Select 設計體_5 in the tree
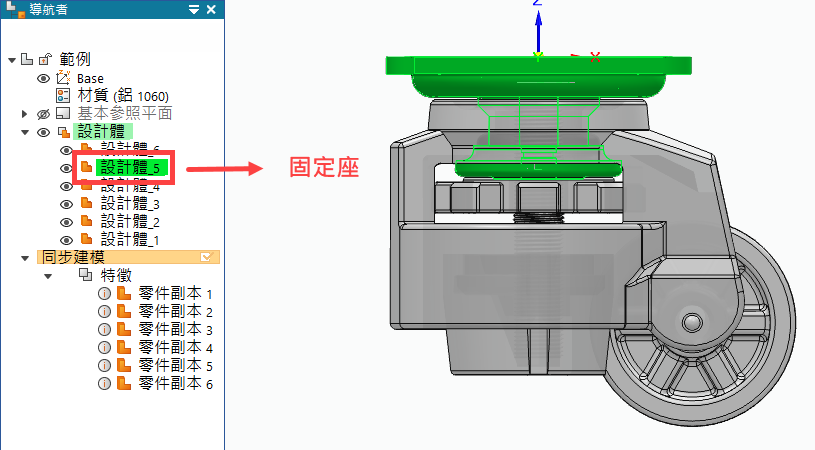Image resolution: width=815 pixels, height=450 pixels. pos(130,168)
